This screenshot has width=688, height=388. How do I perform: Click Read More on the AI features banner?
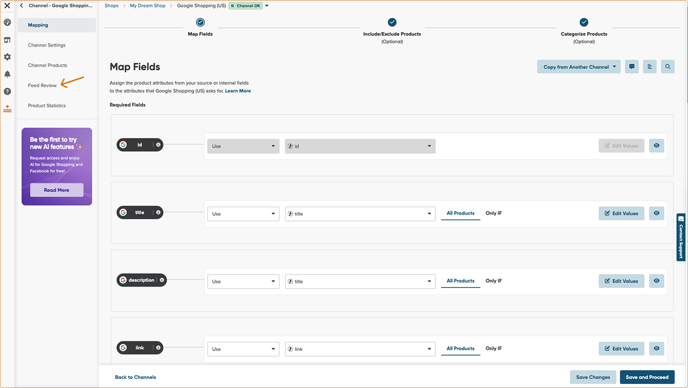[x=57, y=190]
